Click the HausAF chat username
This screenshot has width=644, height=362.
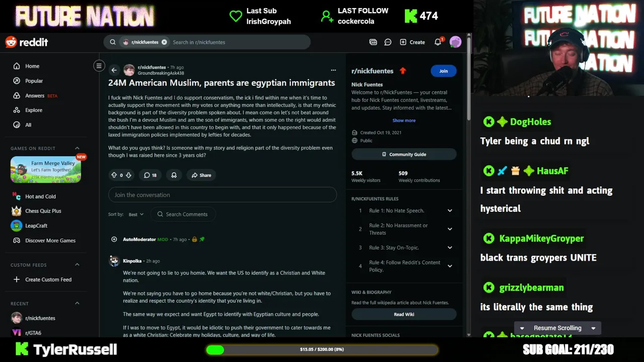pos(552,171)
